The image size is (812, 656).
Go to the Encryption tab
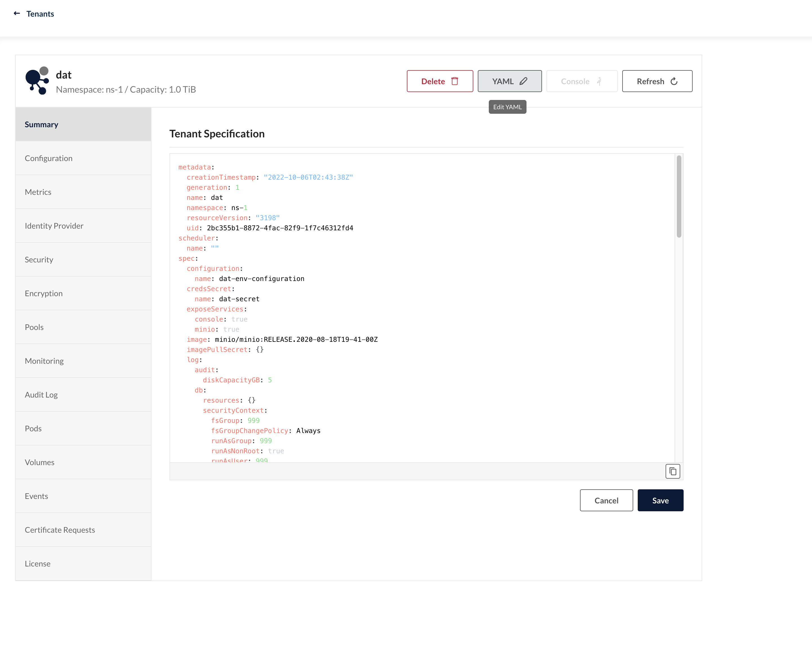coord(44,294)
